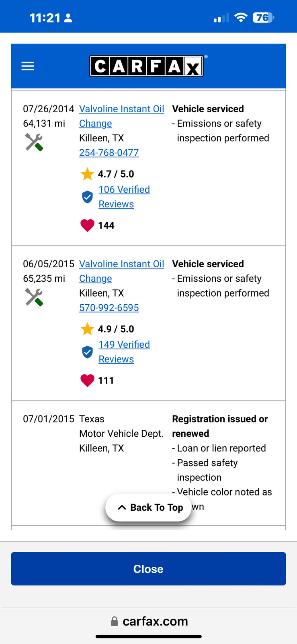
Task: Tap the star icon beside 4.7 rating
Action: coord(87,174)
